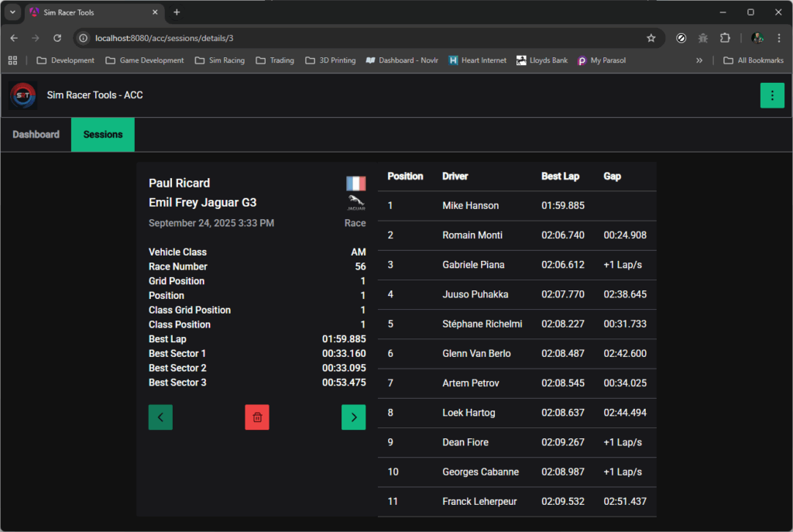The height and width of the screenshot is (532, 793).
Task: Bookmark this page with star icon
Action: pyautogui.click(x=651, y=38)
